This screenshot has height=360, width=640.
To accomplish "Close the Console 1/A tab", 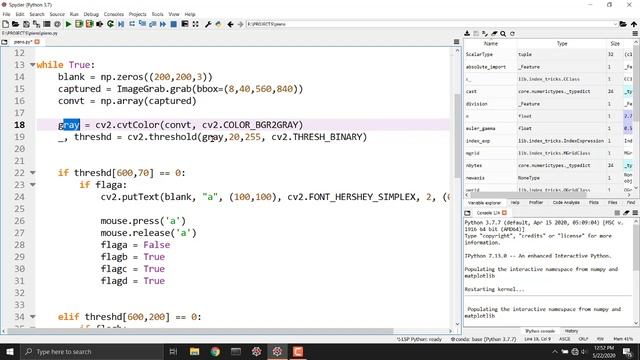I will pos(504,213).
